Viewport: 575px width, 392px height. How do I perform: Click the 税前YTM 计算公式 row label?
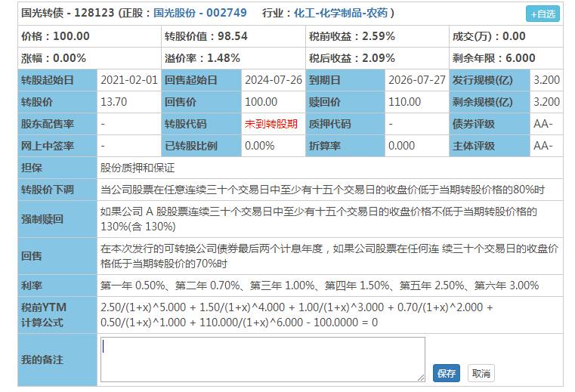(57, 315)
